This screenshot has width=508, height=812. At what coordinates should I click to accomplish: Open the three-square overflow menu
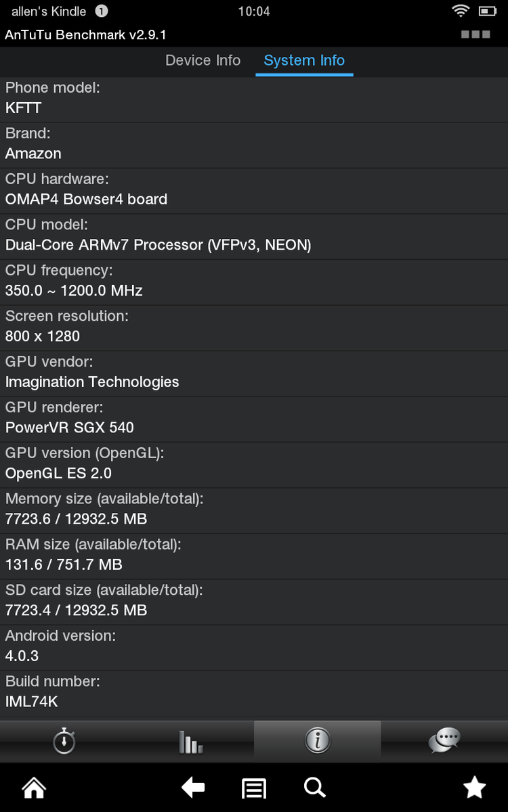point(475,34)
